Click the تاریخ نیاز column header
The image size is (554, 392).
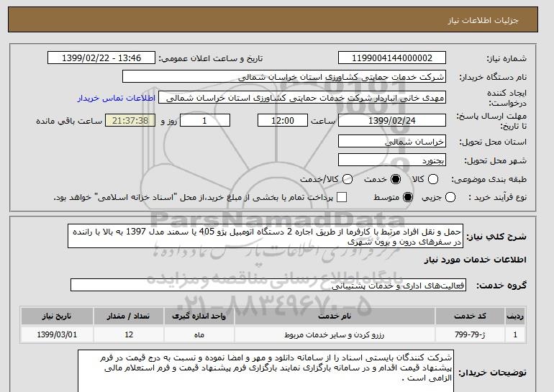tap(57, 316)
